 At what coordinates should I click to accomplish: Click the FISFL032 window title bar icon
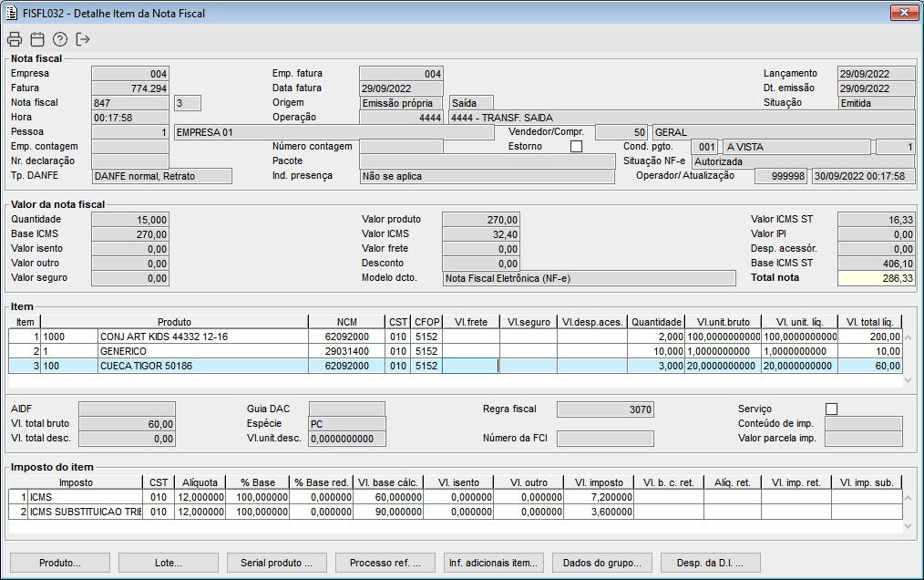[12, 13]
